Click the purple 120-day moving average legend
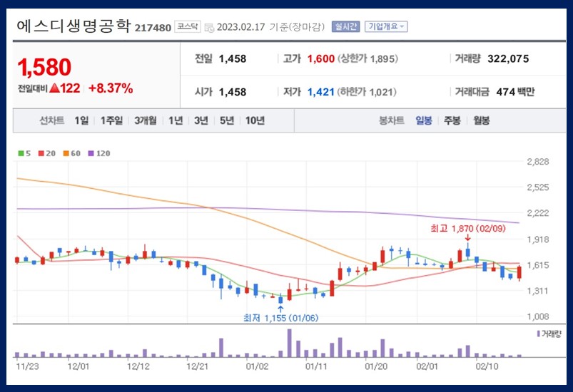This screenshot has height=392, width=573. pos(99,153)
